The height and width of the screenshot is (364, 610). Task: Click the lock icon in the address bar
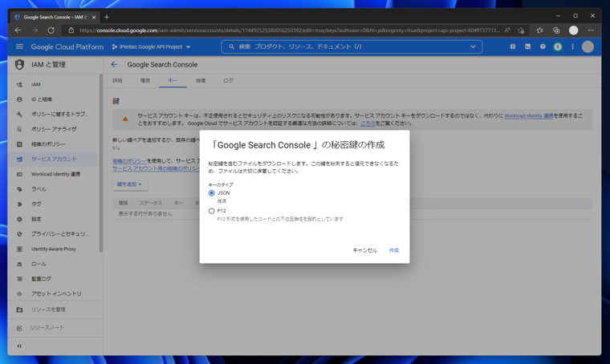coord(71,30)
